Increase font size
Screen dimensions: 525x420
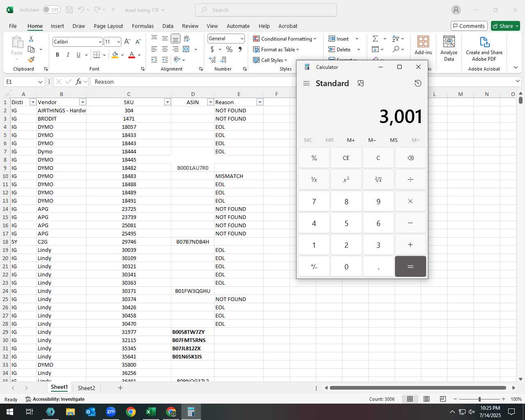point(127,41)
